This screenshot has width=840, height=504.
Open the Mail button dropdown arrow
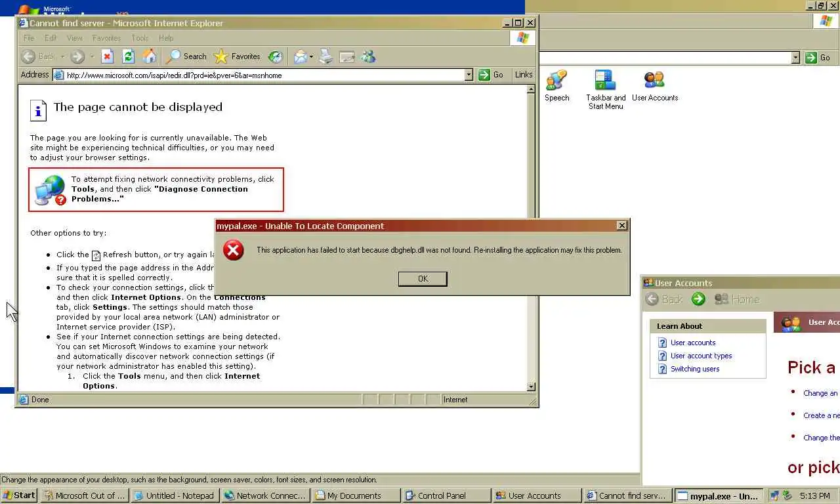coord(311,56)
